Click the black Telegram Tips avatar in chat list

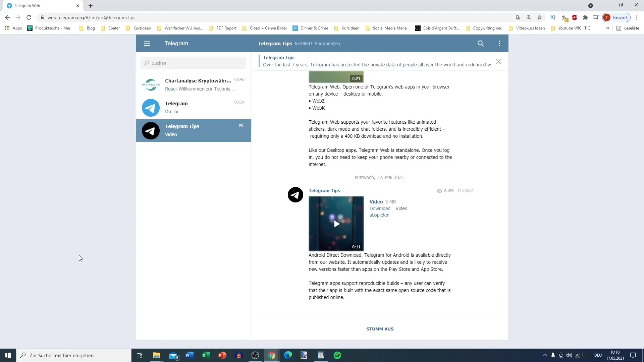click(x=151, y=130)
